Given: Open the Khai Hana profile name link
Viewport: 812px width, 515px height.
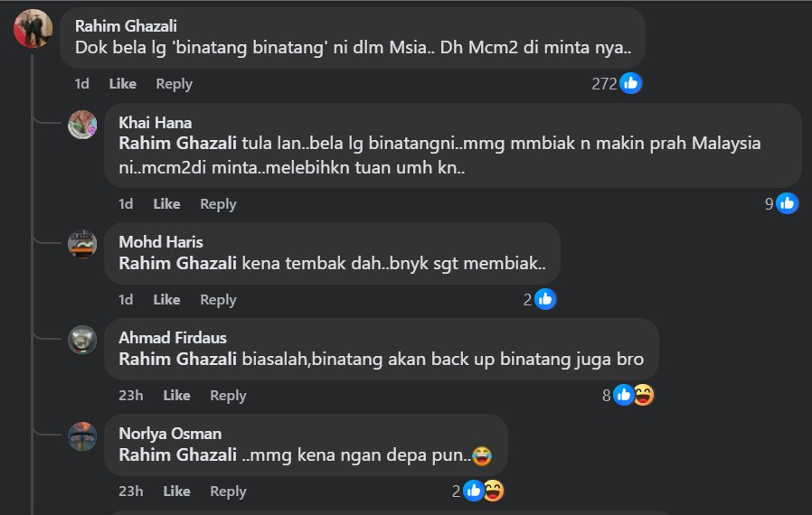Looking at the screenshot, I should coord(155,123).
